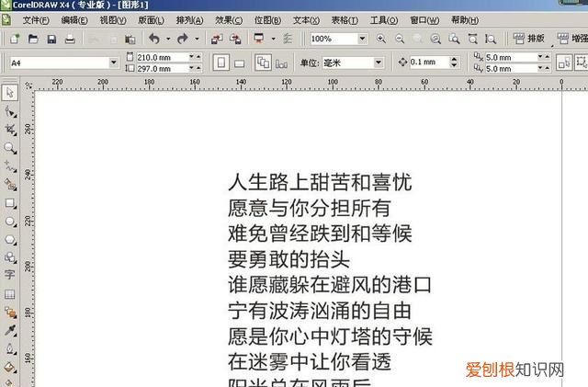
Task: Open the 排列(A) menu
Action: [x=190, y=20]
